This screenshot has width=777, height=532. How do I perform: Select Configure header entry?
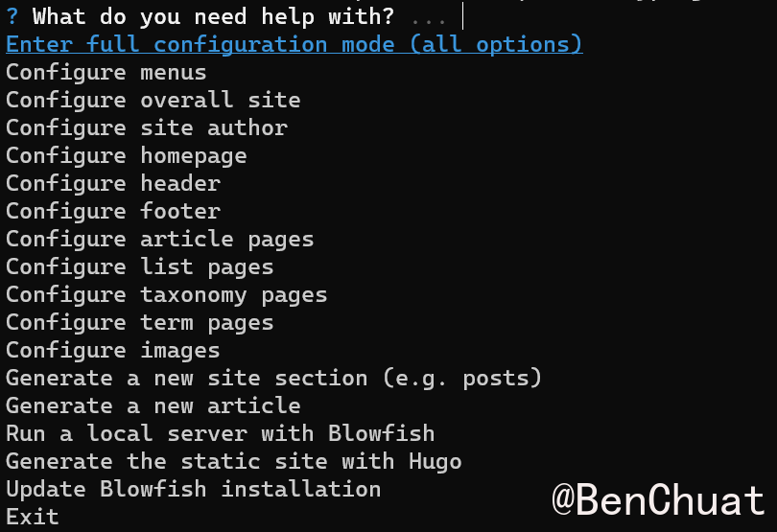[x=112, y=183]
